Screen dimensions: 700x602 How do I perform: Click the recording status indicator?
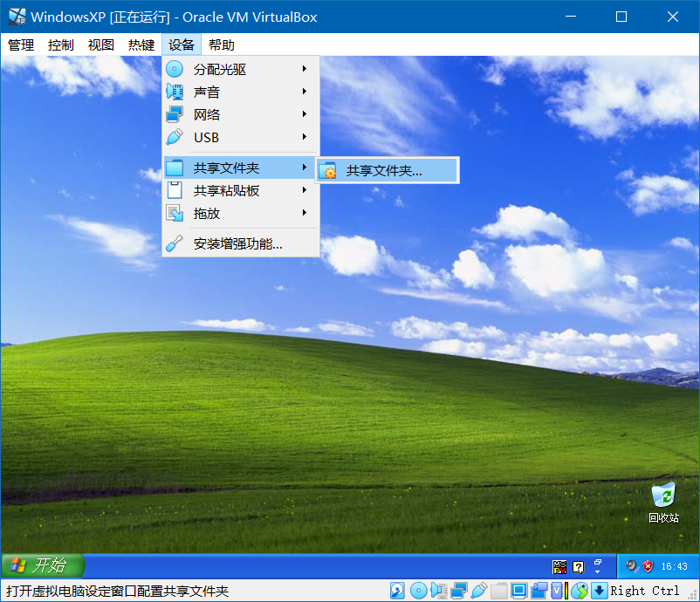coord(539,591)
